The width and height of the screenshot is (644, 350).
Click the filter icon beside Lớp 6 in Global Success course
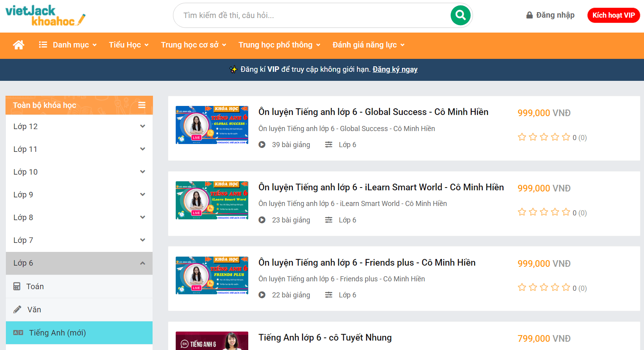click(x=329, y=145)
